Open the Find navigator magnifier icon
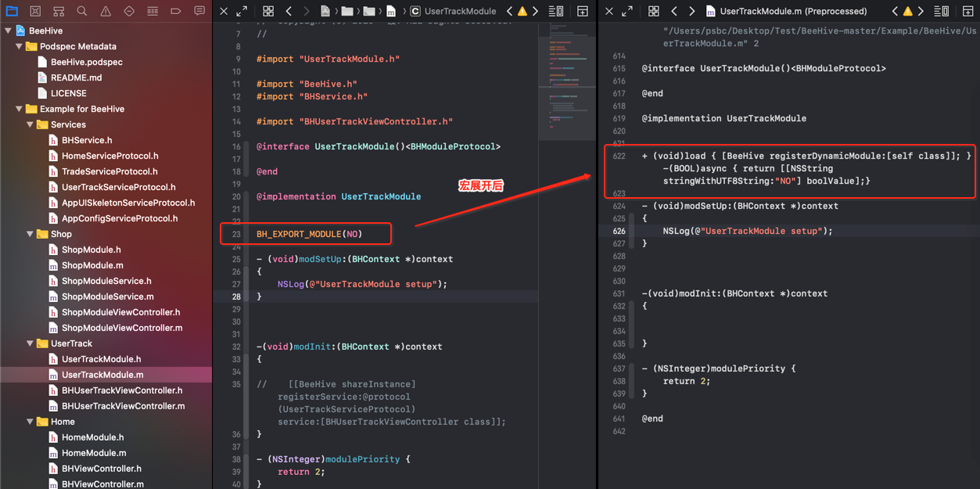Viewport: 980px width, 489px height. coord(82,11)
